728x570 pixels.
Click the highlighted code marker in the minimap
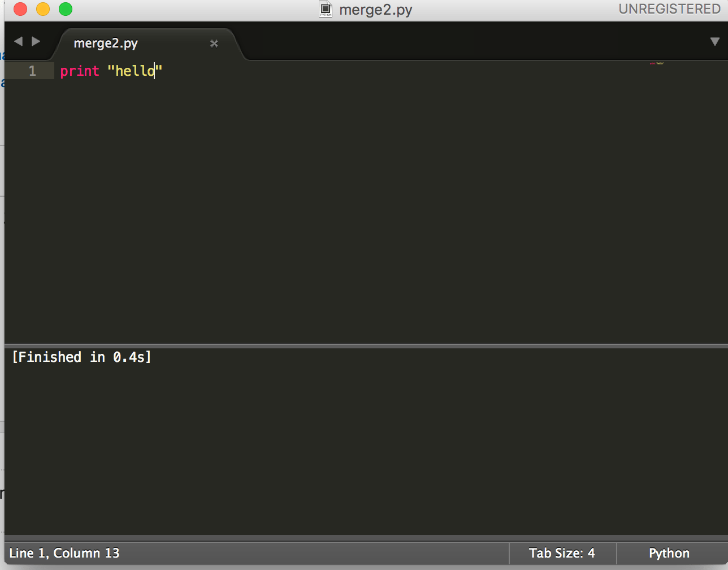point(656,63)
